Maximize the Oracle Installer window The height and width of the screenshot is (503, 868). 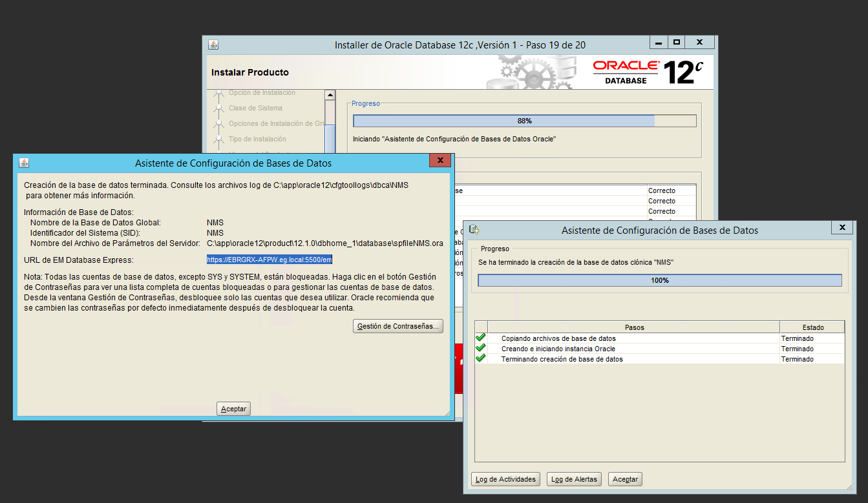coord(677,43)
